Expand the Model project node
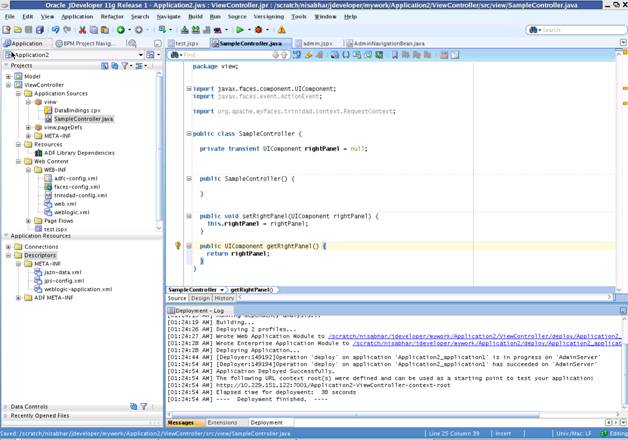 coord(8,76)
